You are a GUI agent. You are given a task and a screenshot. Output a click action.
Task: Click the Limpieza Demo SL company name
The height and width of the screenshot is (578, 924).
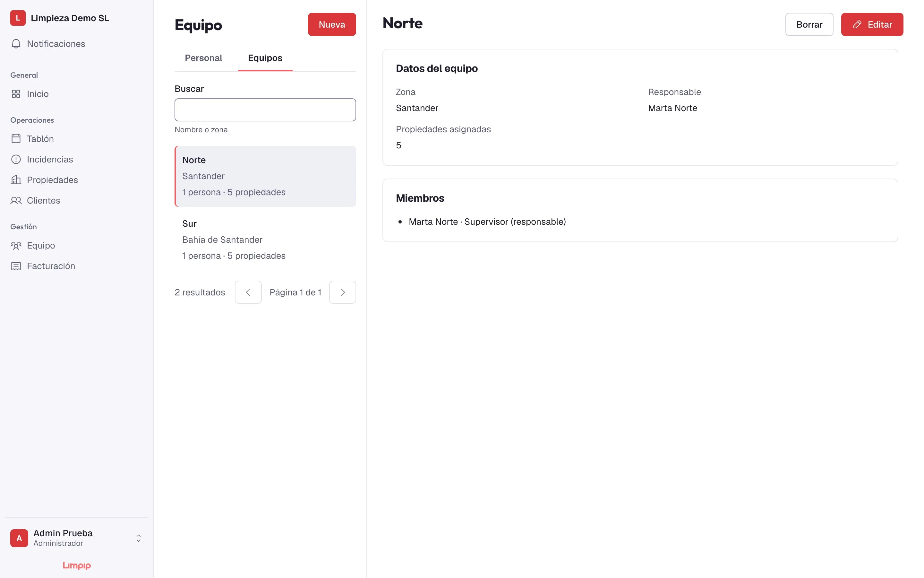(x=70, y=18)
